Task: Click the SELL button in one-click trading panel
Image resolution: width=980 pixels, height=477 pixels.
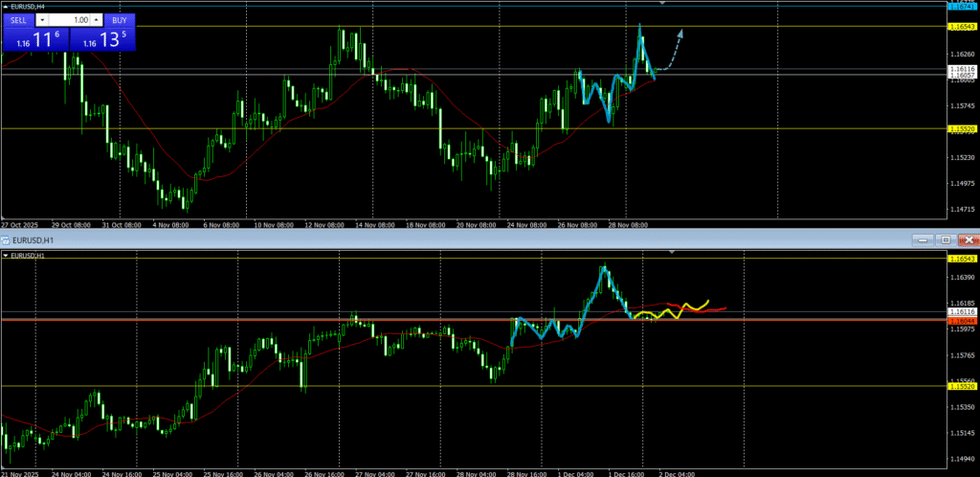Action: (x=19, y=19)
